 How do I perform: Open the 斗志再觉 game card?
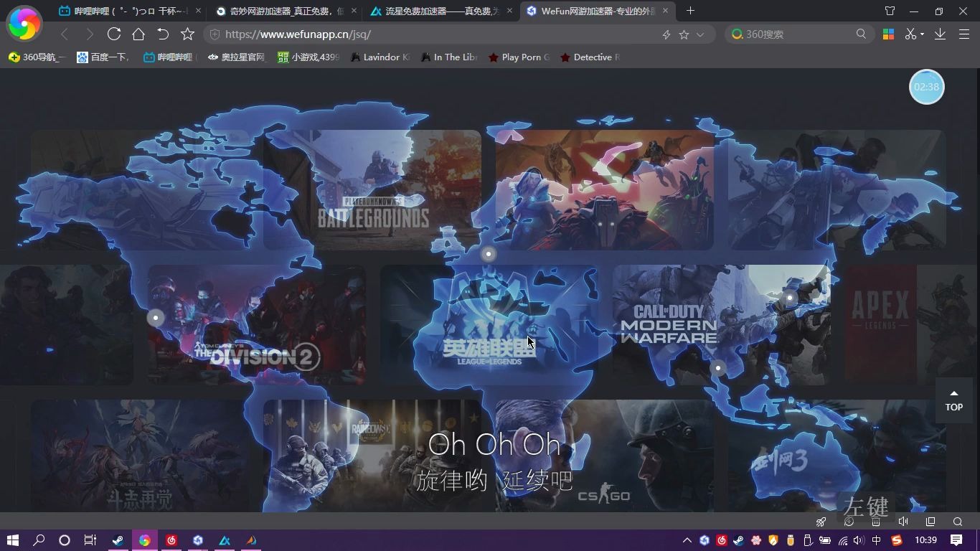[x=139, y=456]
